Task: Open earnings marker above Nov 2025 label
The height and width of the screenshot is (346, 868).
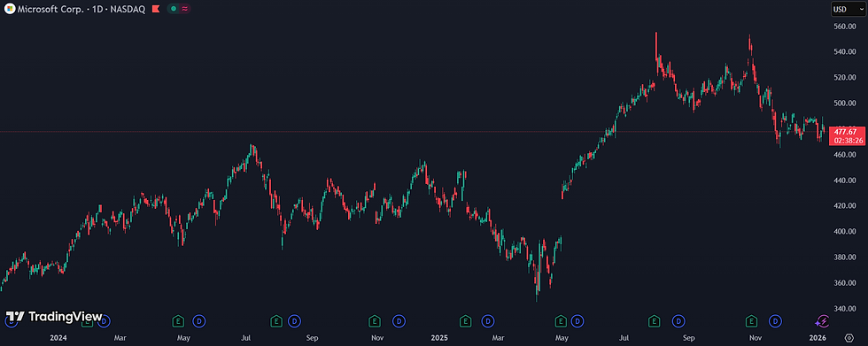Action: click(751, 320)
